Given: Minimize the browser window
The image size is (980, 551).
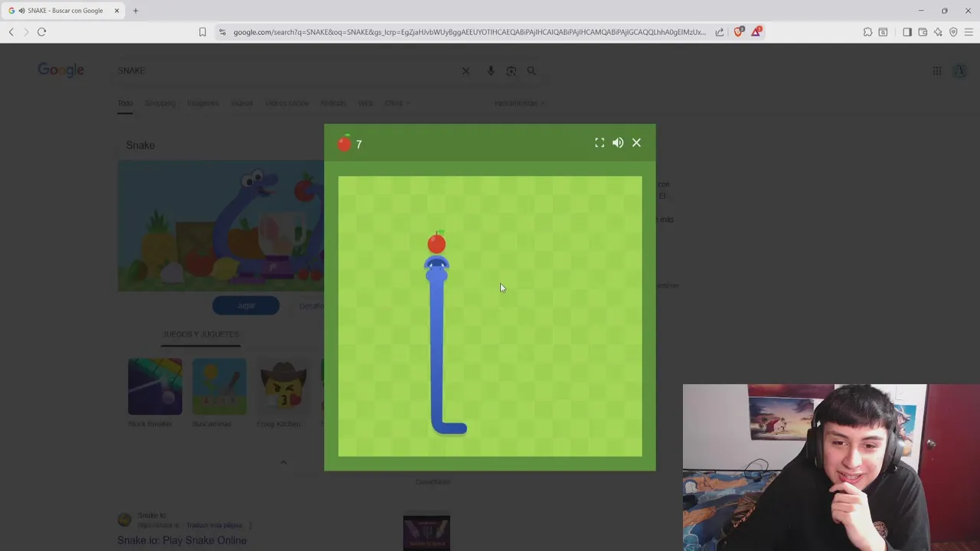Looking at the screenshot, I should (921, 11).
